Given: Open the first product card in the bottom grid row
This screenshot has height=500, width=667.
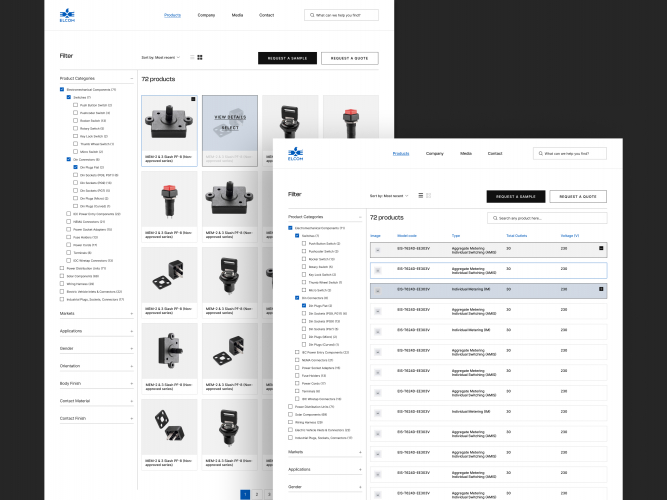Looking at the screenshot, I should pyautogui.click(x=169, y=434).
